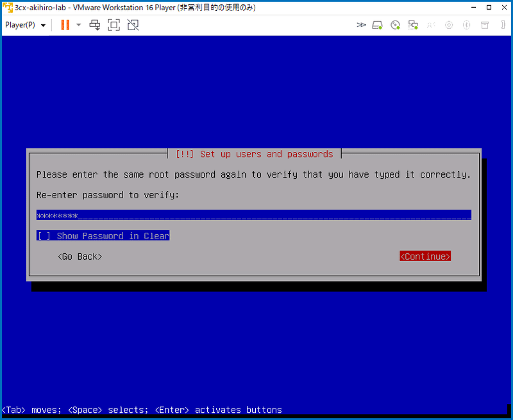
Task: Expand the power options dropdown arrow beside the pause icon
Action: [x=78, y=25]
